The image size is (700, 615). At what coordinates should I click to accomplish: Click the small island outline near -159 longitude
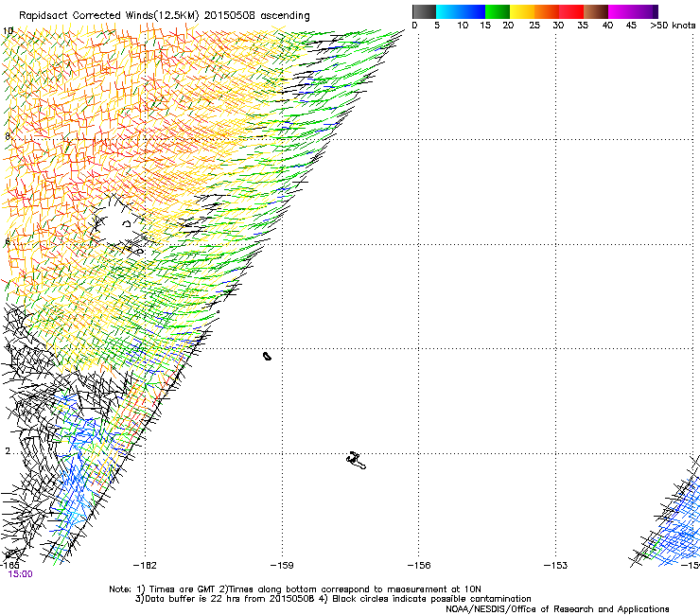point(267,356)
